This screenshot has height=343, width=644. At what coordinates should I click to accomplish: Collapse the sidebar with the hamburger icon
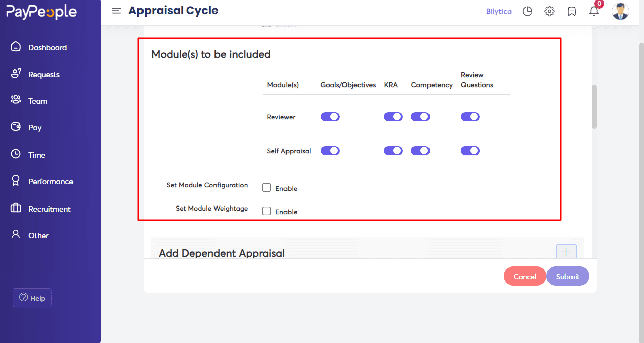point(116,11)
